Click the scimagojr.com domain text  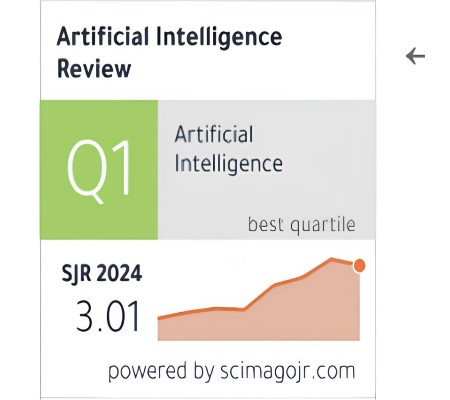tap(288, 372)
